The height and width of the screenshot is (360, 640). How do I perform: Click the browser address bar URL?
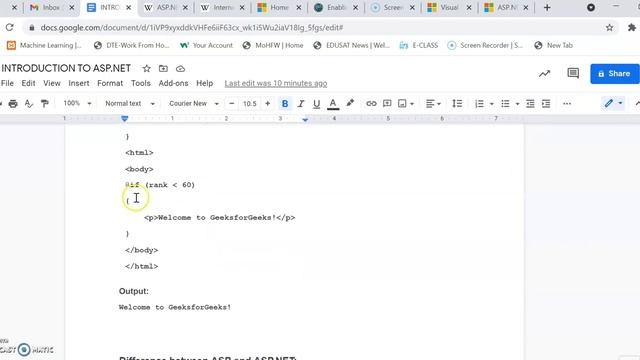click(192, 28)
